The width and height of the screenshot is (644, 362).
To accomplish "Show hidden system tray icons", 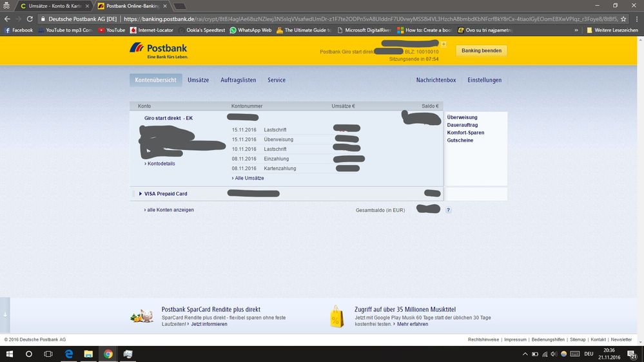I will pyautogui.click(x=525, y=354).
